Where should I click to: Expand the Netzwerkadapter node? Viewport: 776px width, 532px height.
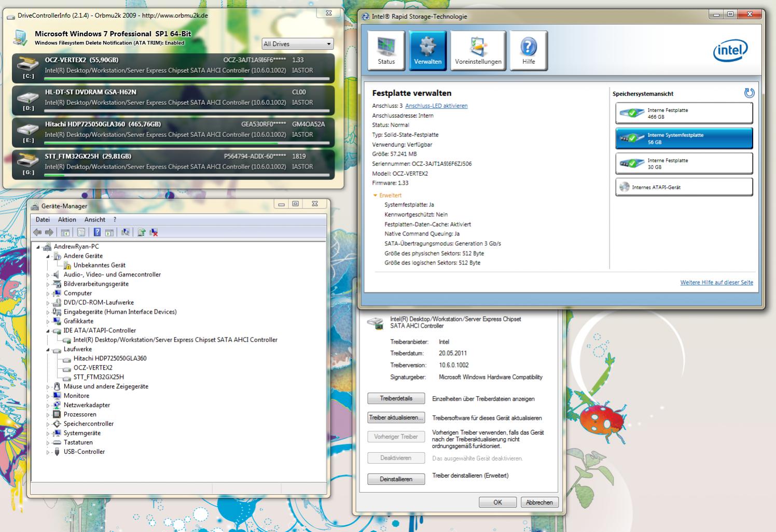click(48, 405)
